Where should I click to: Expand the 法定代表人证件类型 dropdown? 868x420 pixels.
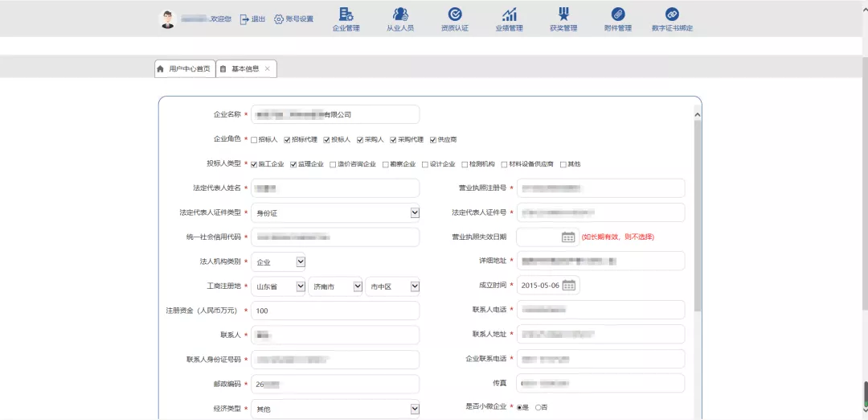click(415, 213)
